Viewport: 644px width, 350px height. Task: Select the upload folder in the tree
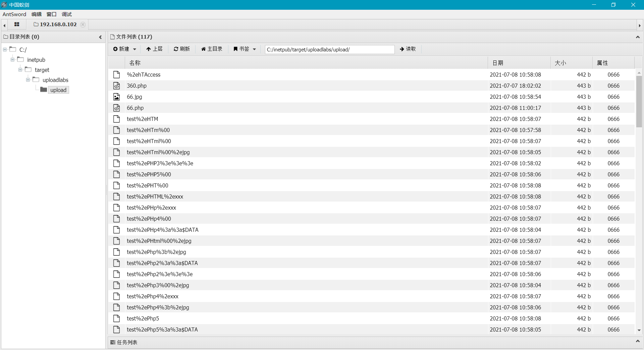click(58, 90)
